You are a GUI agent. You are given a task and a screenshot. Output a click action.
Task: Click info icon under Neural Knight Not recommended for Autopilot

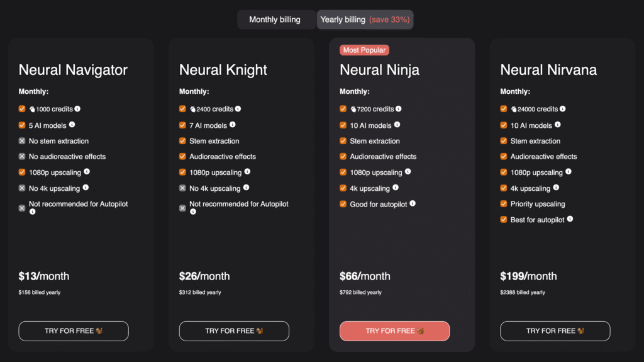(x=193, y=212)
